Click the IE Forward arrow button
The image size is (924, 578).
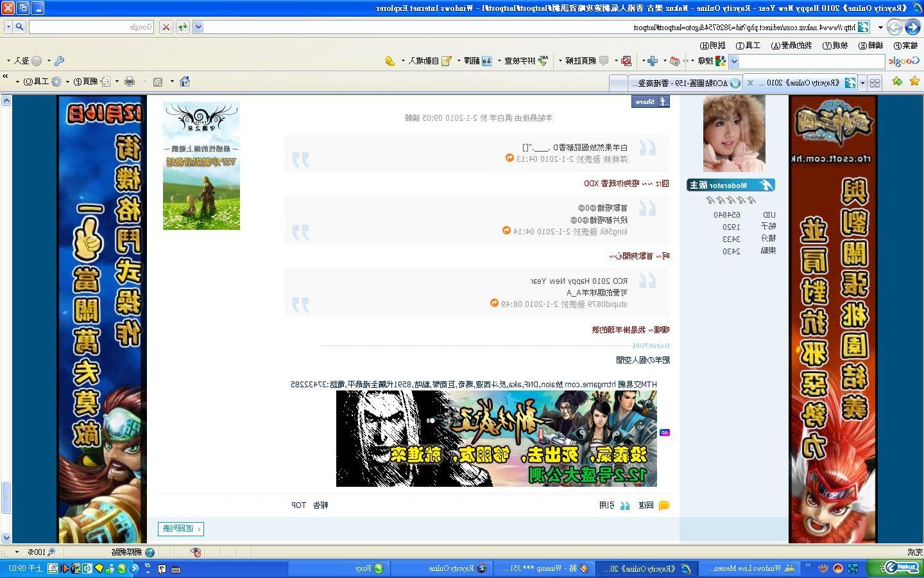pyautogui.click(x=894, y=27)
